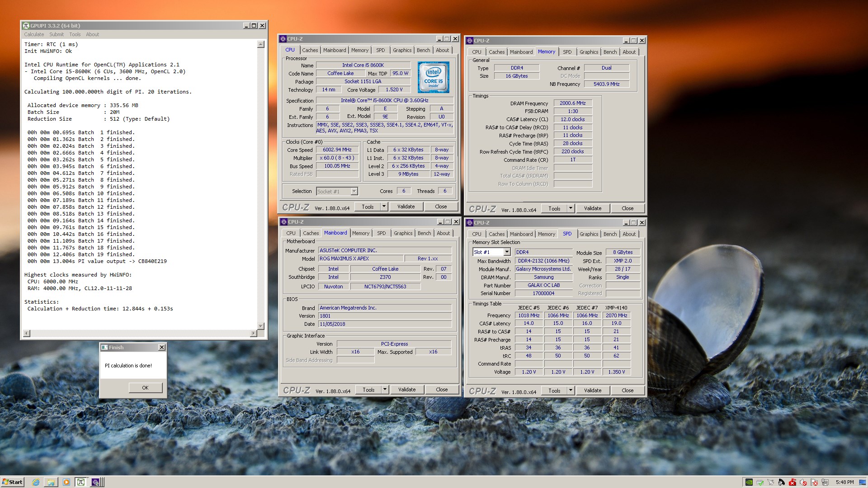The image size is (868, 488).
Task: Click Validate in the SPD tab window
Action: point(593,390)
